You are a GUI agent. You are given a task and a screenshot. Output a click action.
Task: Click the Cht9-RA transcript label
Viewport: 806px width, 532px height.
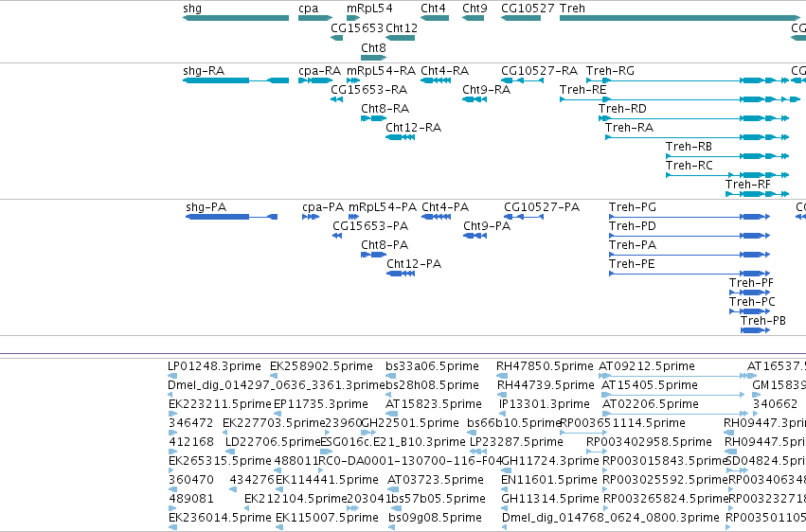click(x=486, y=90)
